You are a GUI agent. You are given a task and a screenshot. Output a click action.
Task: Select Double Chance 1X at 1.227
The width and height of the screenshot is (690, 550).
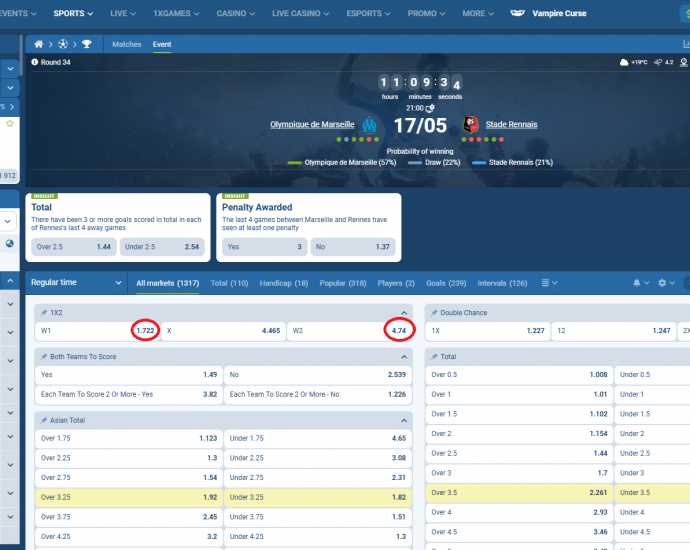488,331
